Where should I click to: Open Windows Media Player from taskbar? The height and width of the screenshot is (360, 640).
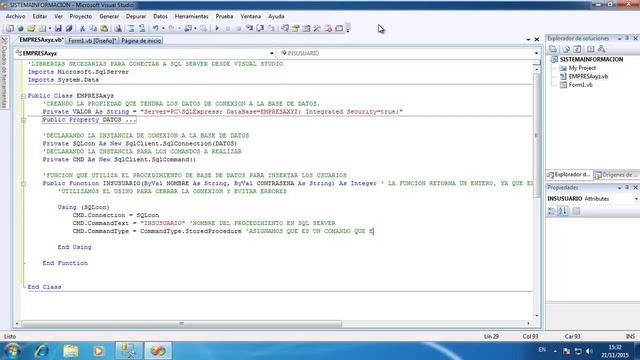(x=98, y=351)
